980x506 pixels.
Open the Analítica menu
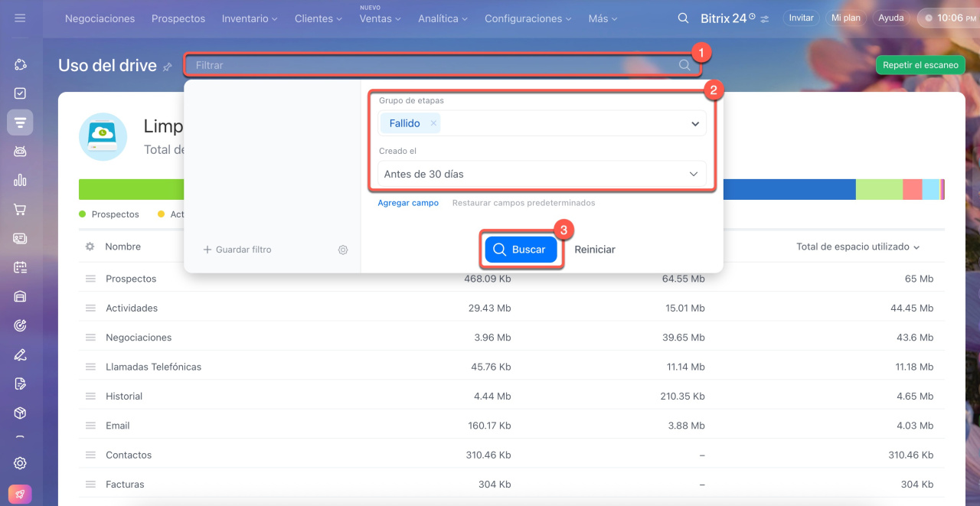click(443, 18)
